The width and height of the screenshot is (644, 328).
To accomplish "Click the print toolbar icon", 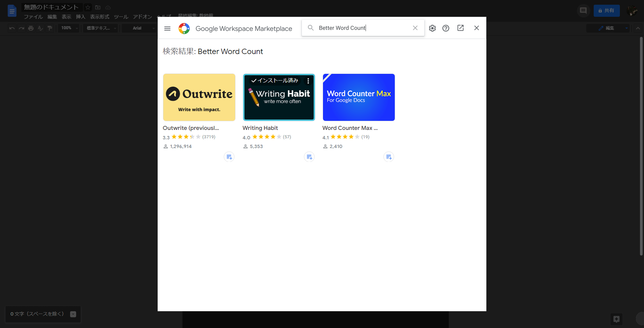I will point(31,28).
